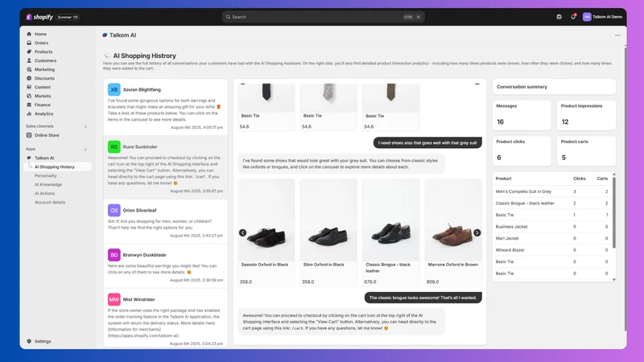The height and width of the screenshot is (362, 644).
Task: Open Mist Windrider conversation
Action: pyautogui.click(x=165, y=318)
